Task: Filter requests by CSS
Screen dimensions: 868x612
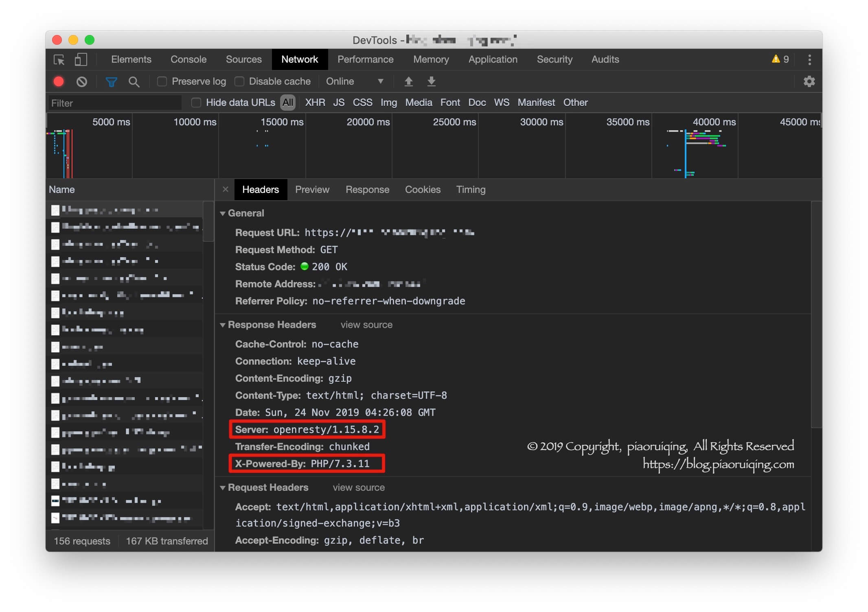Action: pyautogui.click(x=362, y=103)
